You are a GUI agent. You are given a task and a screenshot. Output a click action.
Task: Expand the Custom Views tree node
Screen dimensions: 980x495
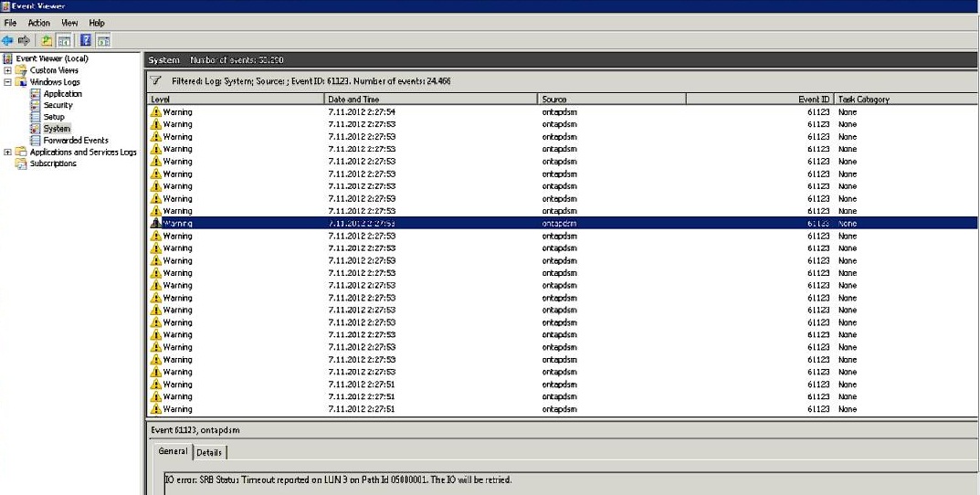point(8,70)
